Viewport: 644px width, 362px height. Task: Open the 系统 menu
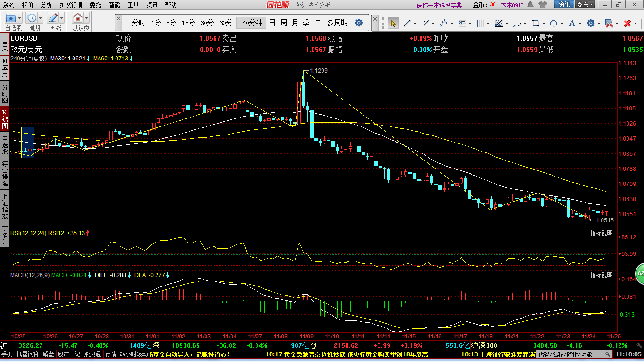[x=8, y=5]
